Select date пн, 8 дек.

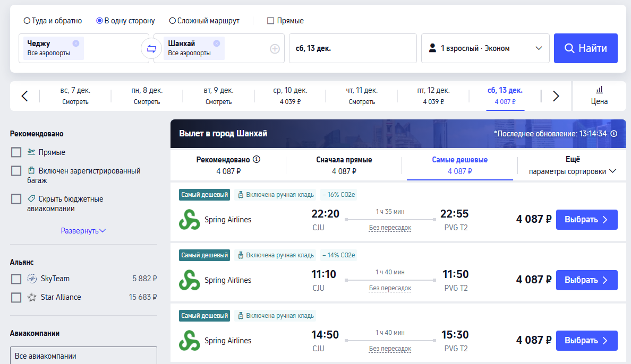pyautogui.click(x=147, y=96)
